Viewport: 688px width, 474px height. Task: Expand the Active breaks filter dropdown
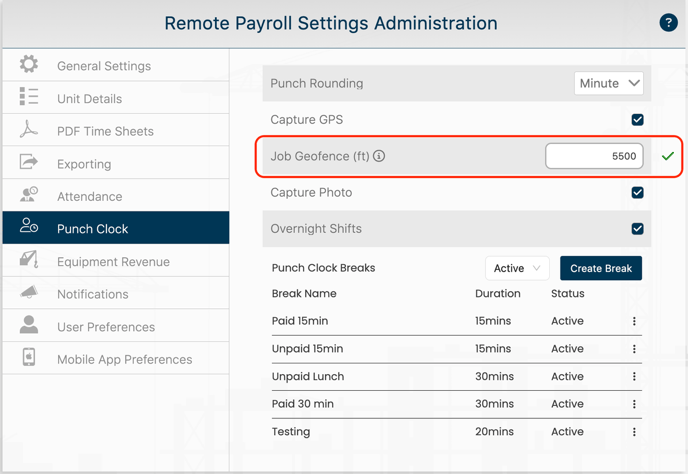point(517,268)
